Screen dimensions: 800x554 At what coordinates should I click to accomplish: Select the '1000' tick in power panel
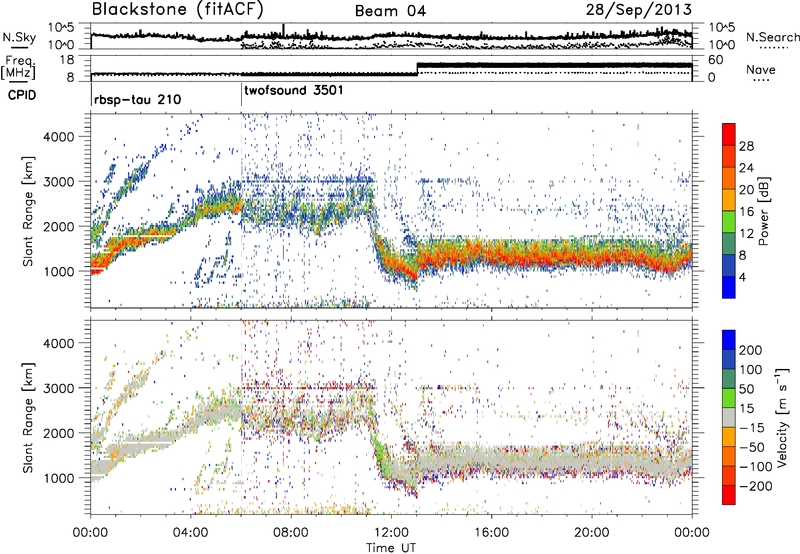[x=58, y=271]
